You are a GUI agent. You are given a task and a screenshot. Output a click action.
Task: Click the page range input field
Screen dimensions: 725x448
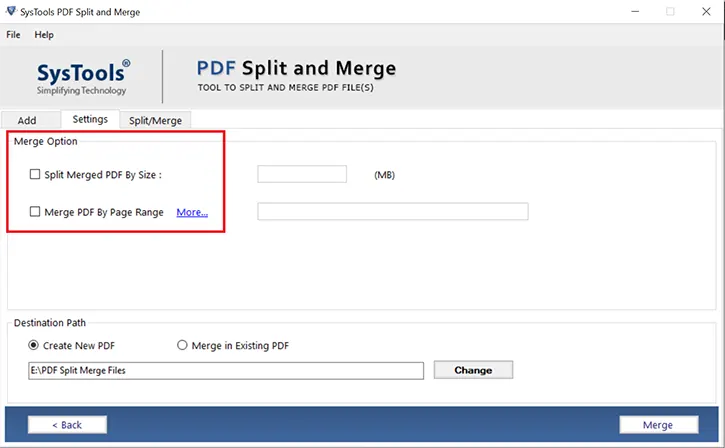(x=393, y=211)
